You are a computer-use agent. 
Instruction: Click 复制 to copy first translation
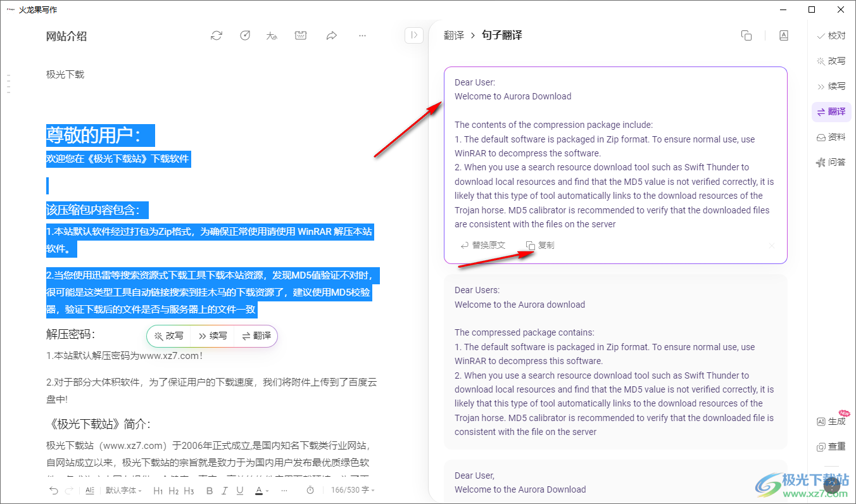(x=540, y=245)
